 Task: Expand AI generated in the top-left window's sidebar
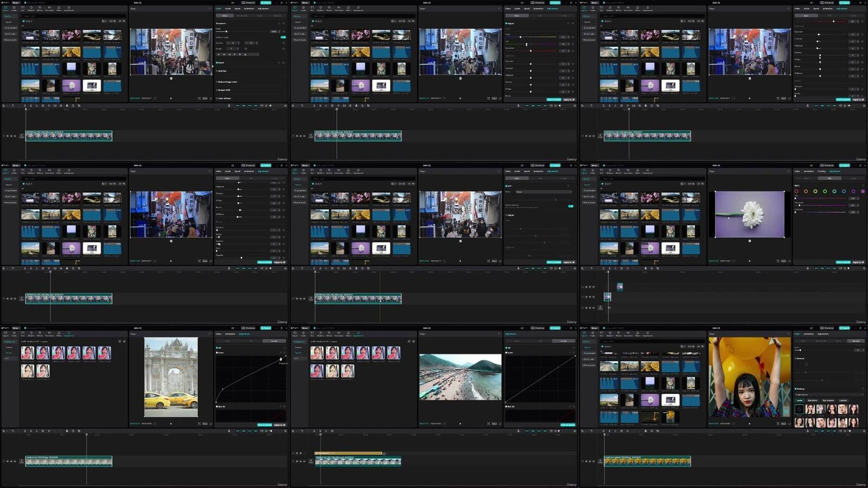click(10, 28)
